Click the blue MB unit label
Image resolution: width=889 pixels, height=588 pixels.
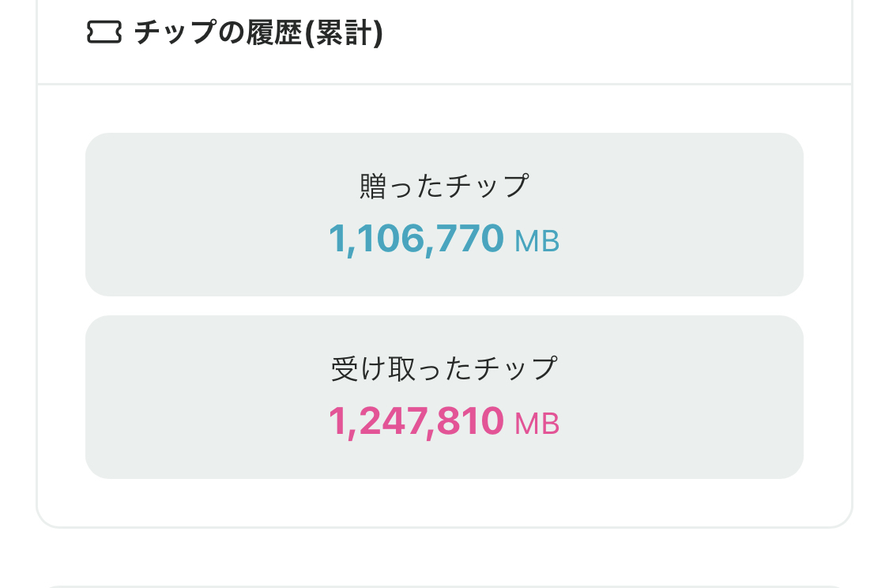pos(537,242)
